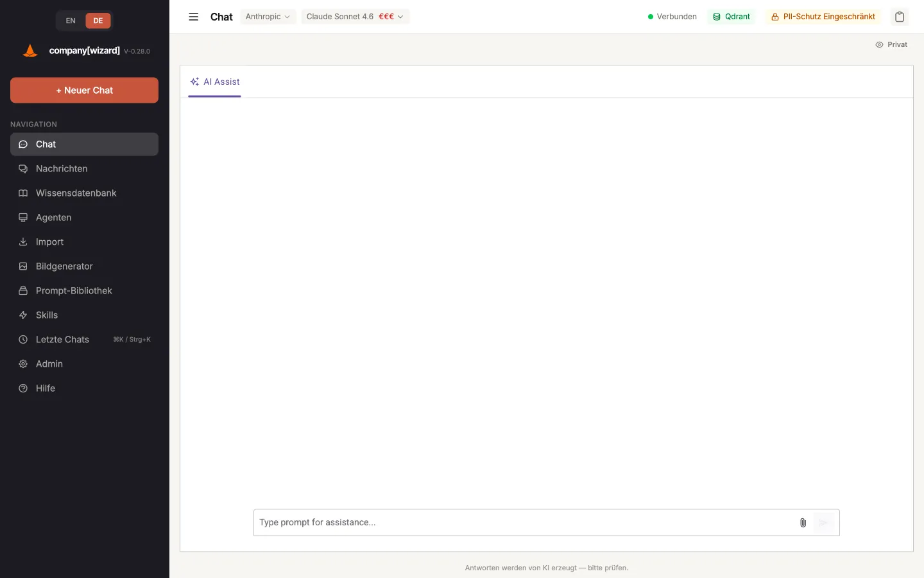Viewport: 924px width, 578px height.
Task: Click the PII-Schutz Eingeschränkt badge
Action: [823, 17]
